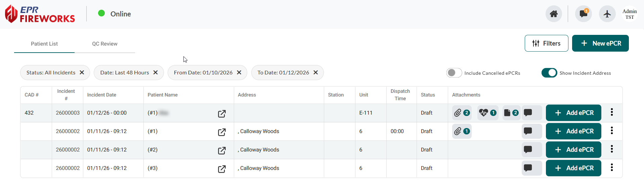
Task: Go to the Home page icon
Action: [553, 14]
